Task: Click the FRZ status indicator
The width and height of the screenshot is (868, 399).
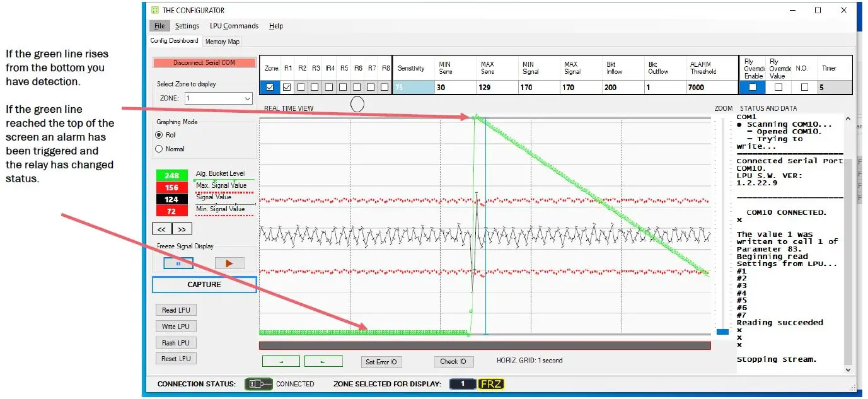Action: point(489,383)
